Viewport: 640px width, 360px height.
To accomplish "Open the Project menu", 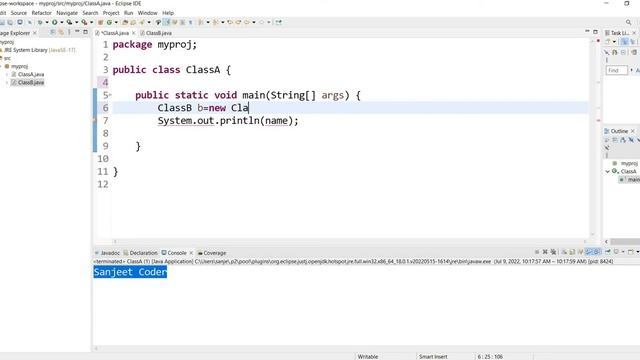I will click(111, 13).
